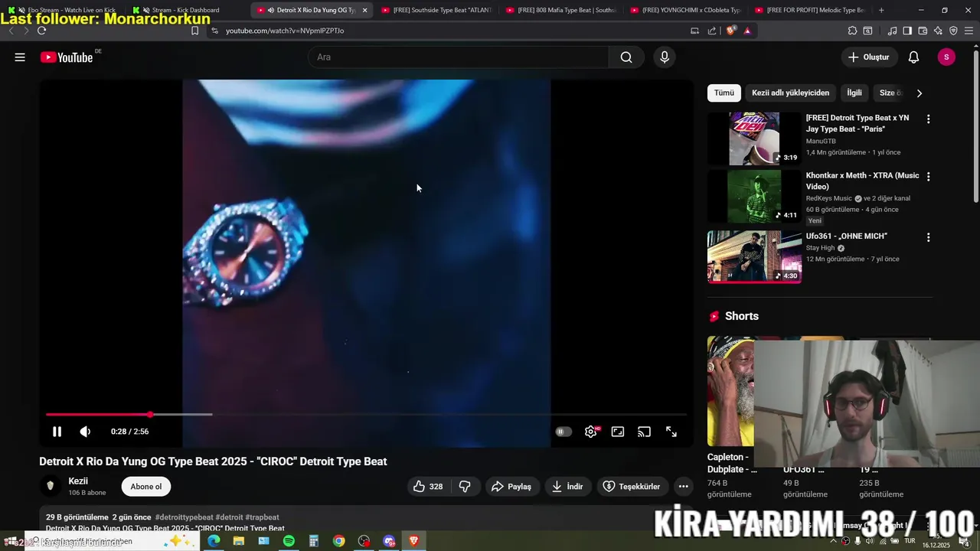Click the İndir download button
Image resolution: width=980 pixels, height=551 pixels.
coord(567,487)
